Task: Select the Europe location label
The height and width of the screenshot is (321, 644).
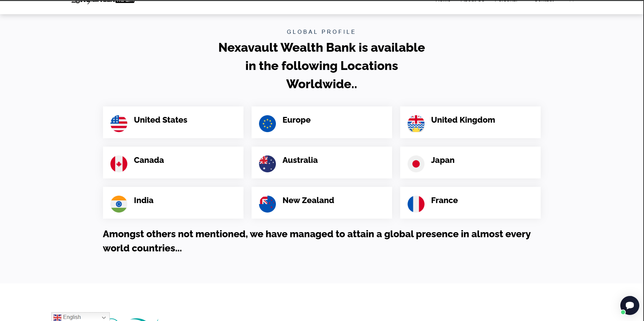Action: (297, 120)
